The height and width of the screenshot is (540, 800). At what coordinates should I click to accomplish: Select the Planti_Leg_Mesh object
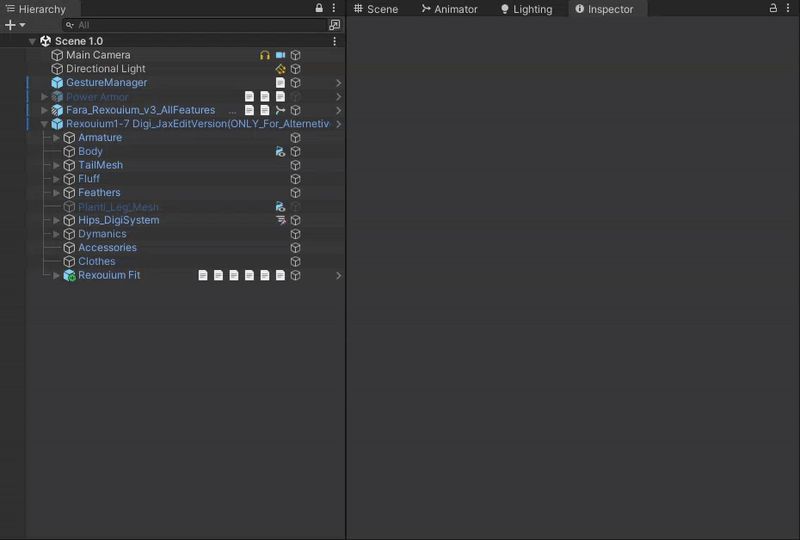click(118, 207)
